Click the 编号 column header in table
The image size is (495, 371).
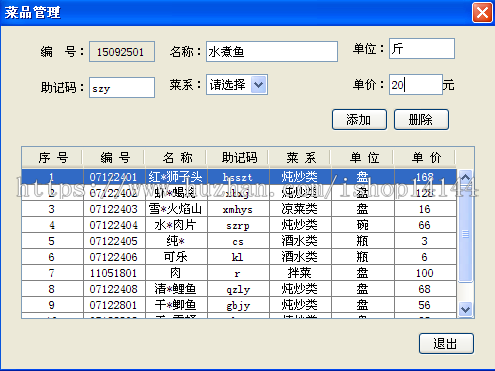[x=114, y=157]
